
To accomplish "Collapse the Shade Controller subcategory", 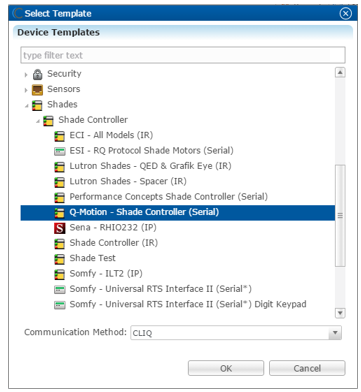I will (x=38, y=121).
